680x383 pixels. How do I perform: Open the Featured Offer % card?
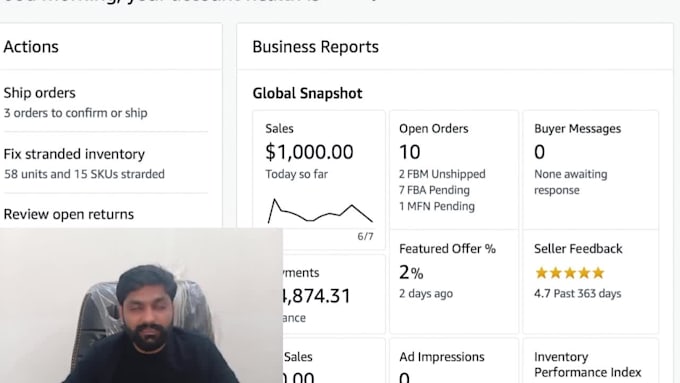point(454,282)
